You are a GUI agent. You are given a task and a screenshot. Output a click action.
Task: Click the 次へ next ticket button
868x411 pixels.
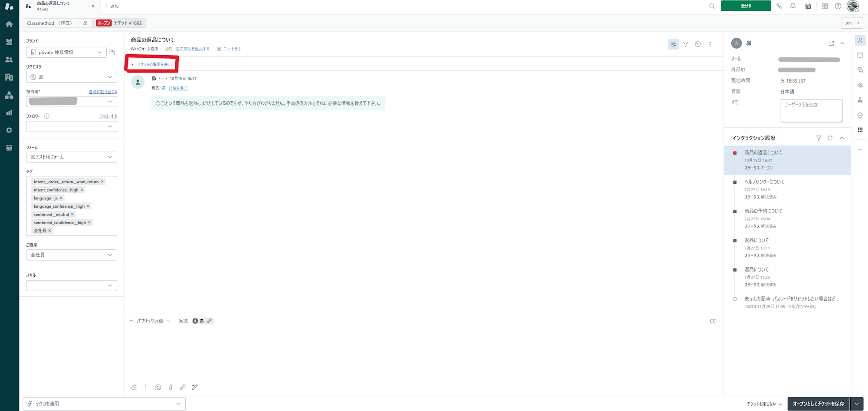click(x=852, y=23)
